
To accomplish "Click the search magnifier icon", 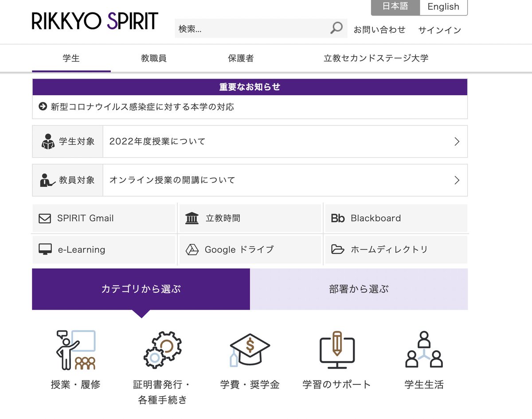I will click(x=336, y=28).
